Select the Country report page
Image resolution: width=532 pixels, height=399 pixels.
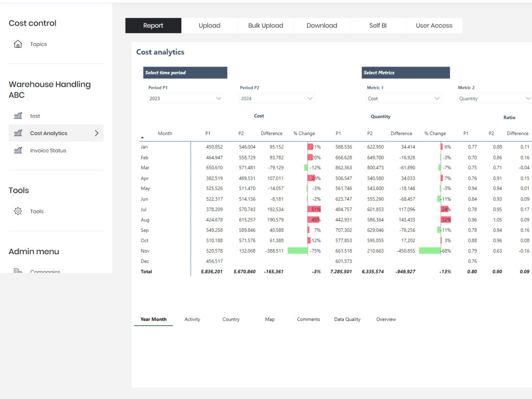[231, 319]
